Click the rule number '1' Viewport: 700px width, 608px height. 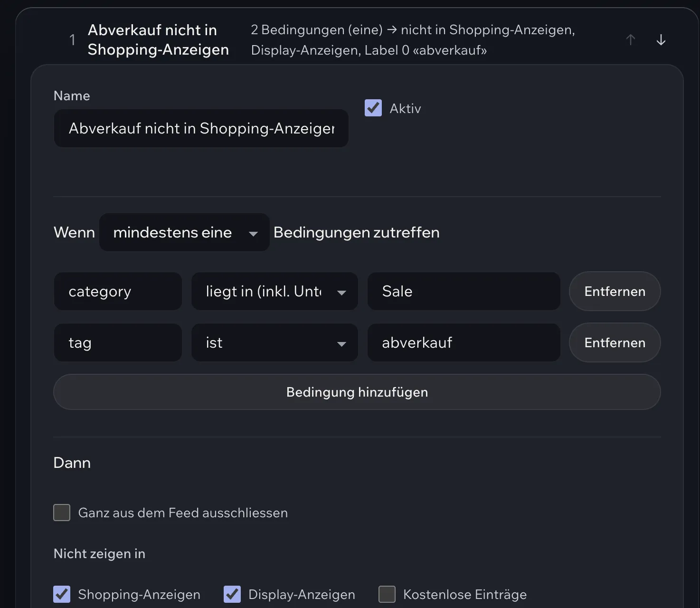pyautogui.click(x=73, y=40)
